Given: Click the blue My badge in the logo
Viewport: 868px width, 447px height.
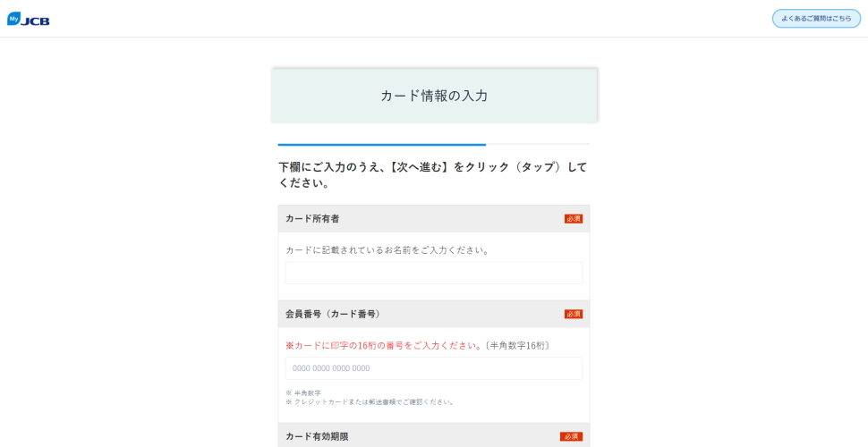Looking at the screenshot, I should coord(13,18).
